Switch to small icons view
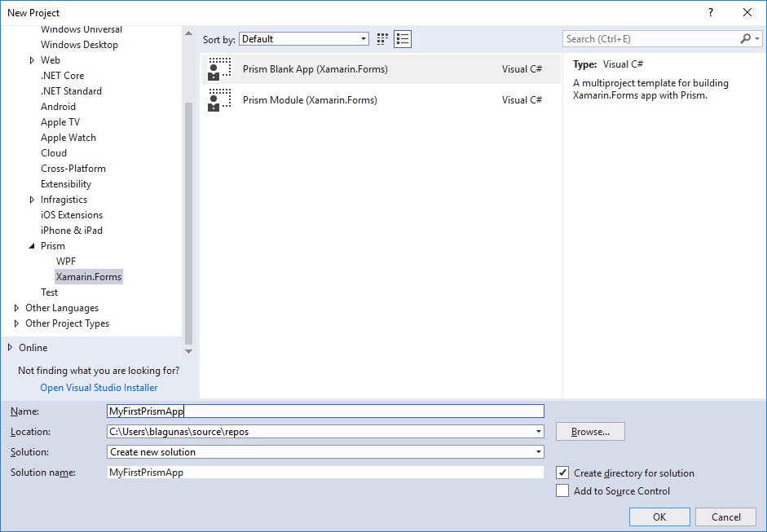 [382, 39]
